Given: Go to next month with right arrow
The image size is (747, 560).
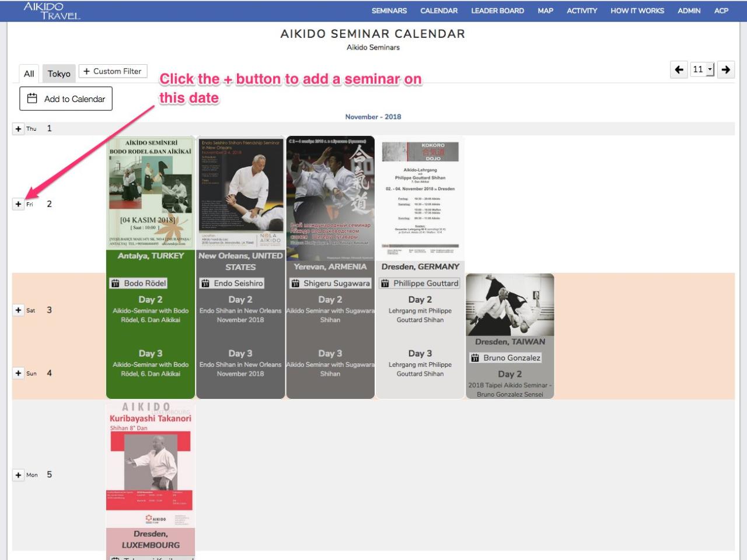Looking at the screenshot, I should coord(725,70).
